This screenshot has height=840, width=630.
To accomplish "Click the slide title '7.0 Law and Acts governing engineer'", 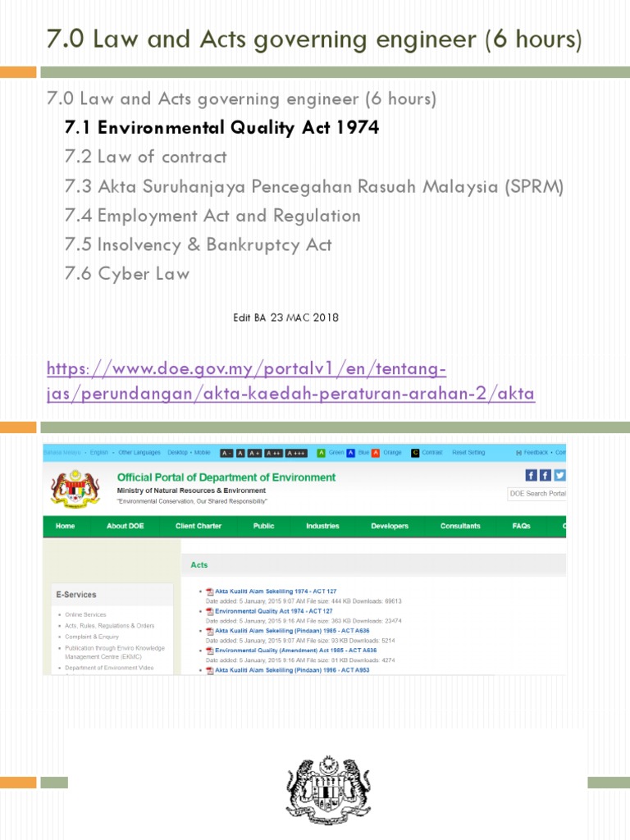I will click(x=314, y=39).
